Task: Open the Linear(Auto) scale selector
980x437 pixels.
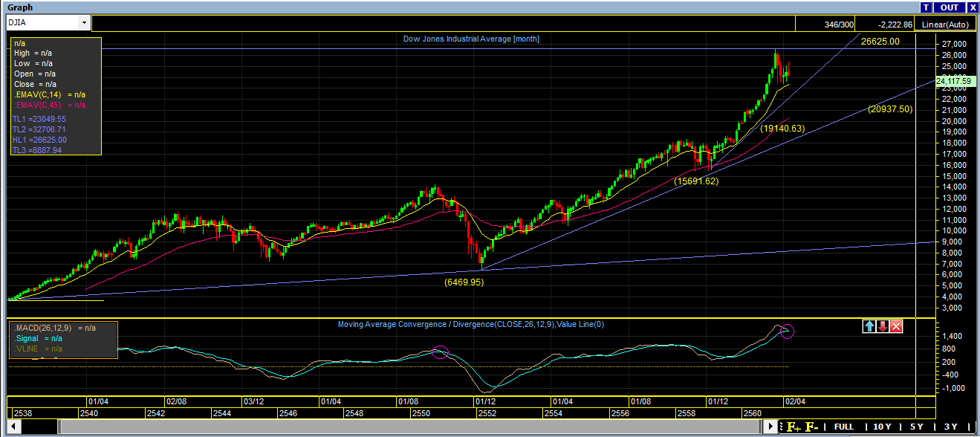Action: 944,25
